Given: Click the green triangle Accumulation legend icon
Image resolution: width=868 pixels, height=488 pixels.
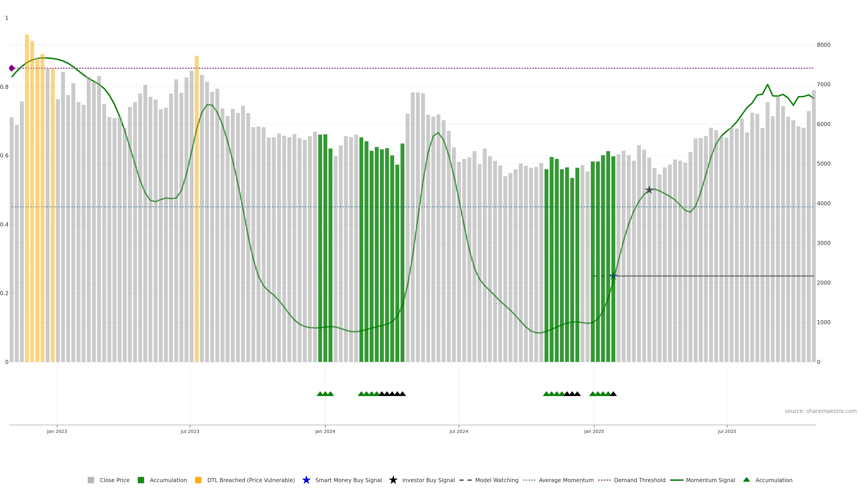Looking at the screenshot, I should [x=746, y=480].
